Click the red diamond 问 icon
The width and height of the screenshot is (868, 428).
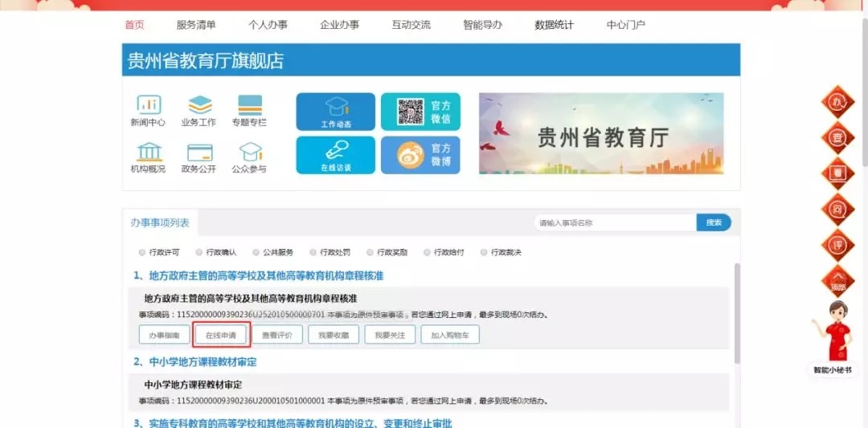point(837,210)
